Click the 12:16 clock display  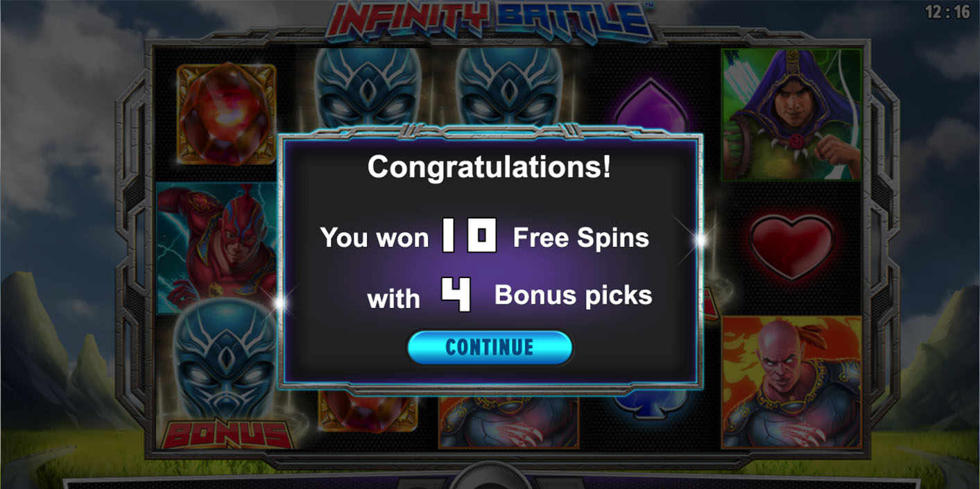947,12
